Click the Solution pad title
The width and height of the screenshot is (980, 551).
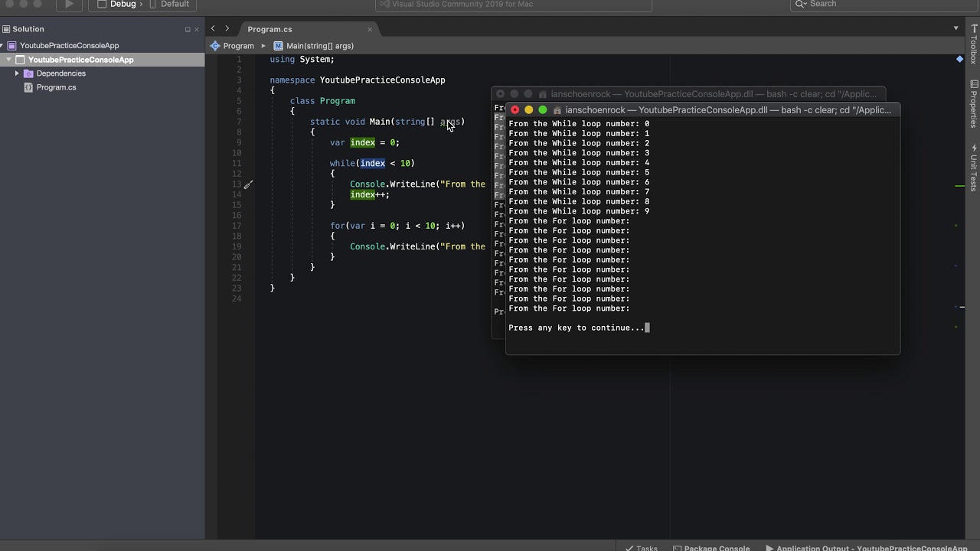[x=28, y=29]
